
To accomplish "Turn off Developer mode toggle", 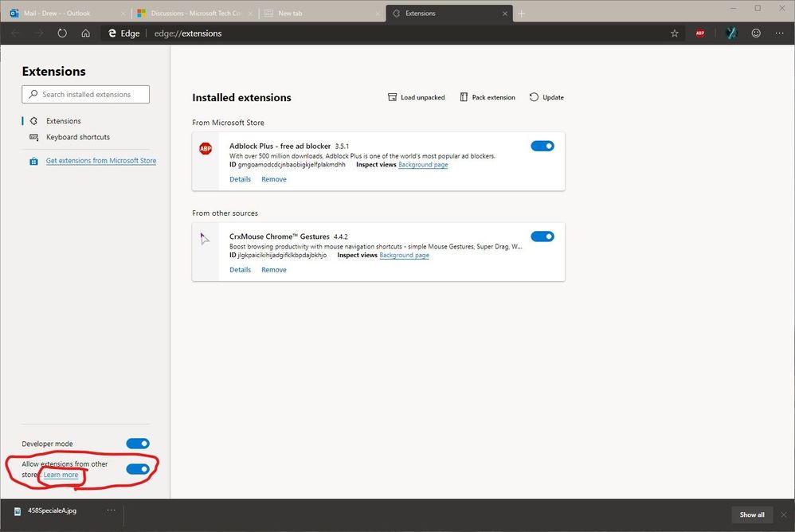I will [138, 444].
